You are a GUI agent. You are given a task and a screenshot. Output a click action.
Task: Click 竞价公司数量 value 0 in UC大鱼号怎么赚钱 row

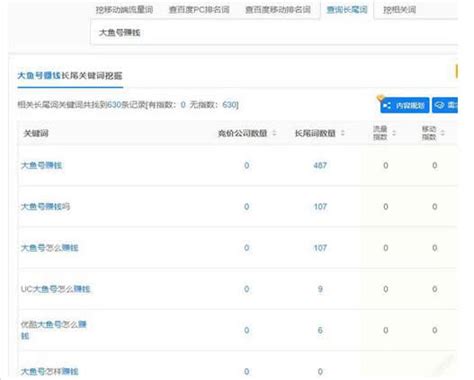coord(247,289)
